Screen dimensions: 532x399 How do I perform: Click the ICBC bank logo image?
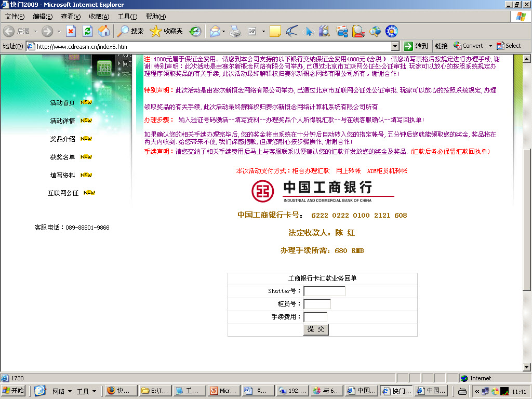[323, 192]
